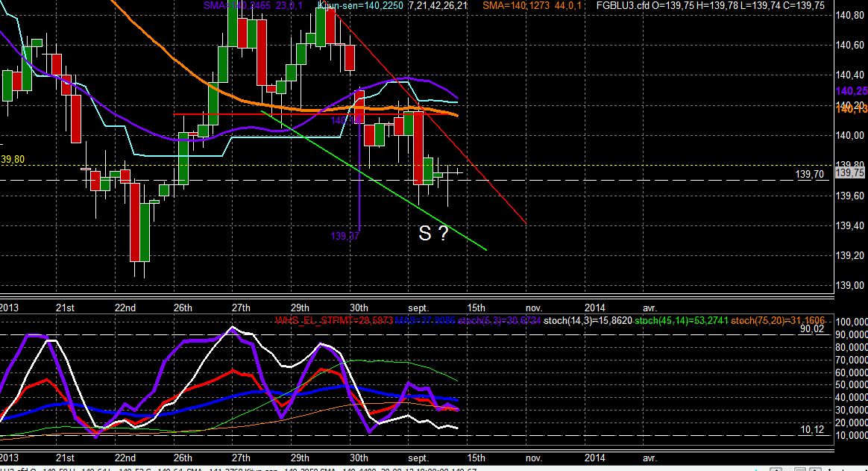Click the 140,00 price axis label
Viewport: 868px width, 471px height.
pos(851,135)
